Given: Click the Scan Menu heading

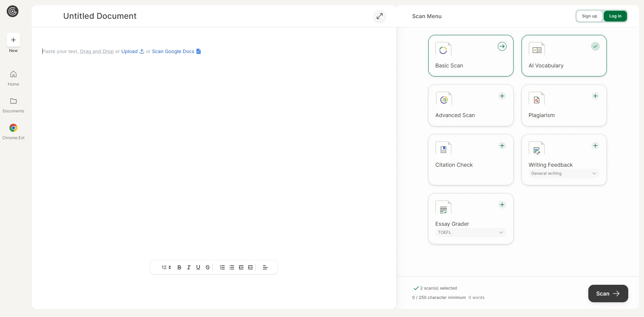Looking at the screenshot, I should (427, 16).
